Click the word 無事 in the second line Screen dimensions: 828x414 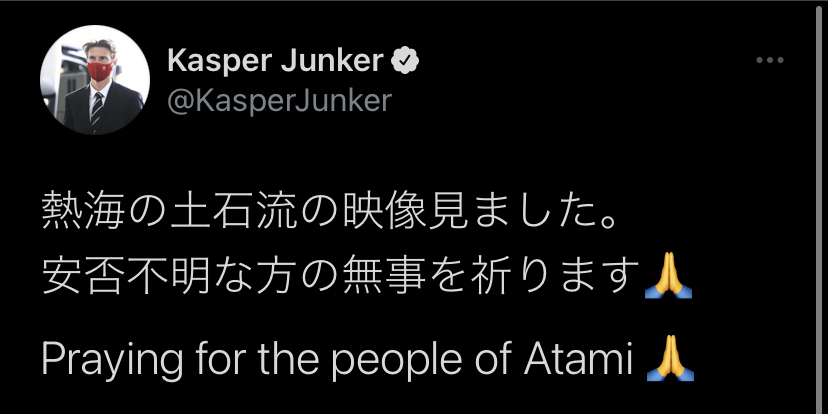point(372,277)
